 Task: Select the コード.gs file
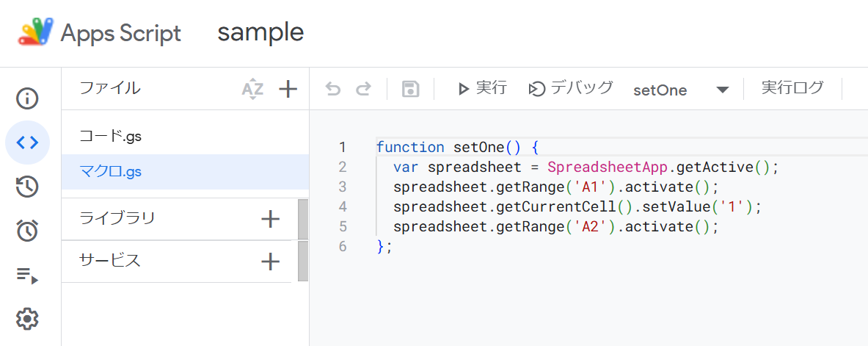(110, 136)
